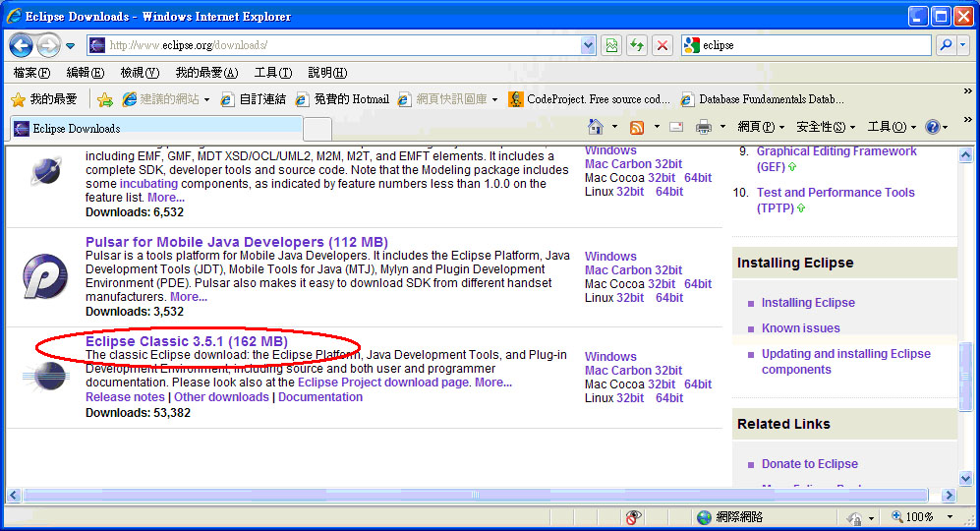The height and width of the screenshot is (531, 980).
Task: Click the Installing Eclipse sidebar link
Action: coord(808,303)
